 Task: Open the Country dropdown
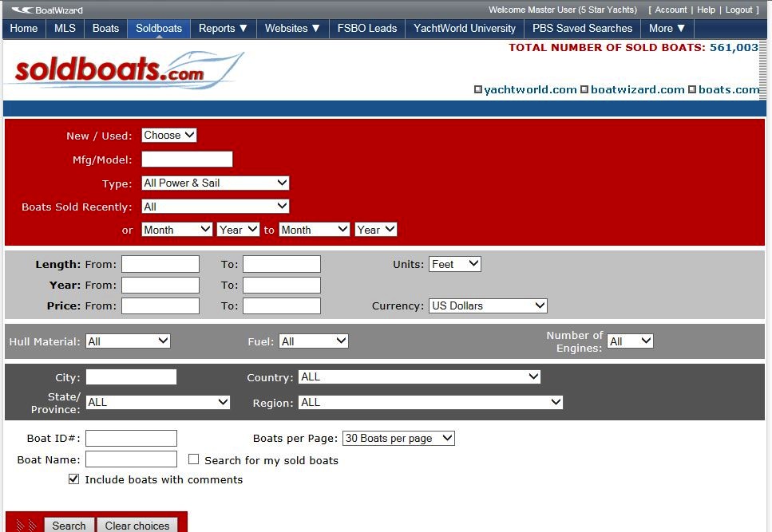[419, 376]
